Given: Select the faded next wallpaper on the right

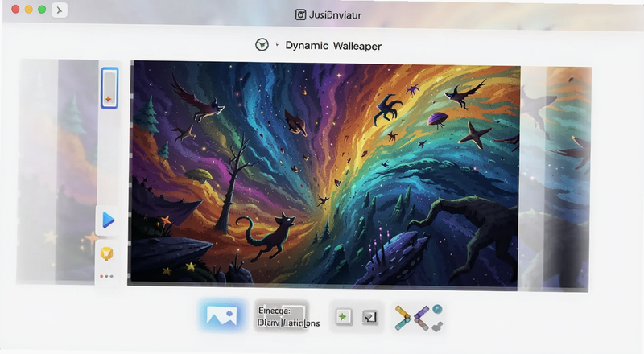Looking at the screenshot, I should pos(555,179).
